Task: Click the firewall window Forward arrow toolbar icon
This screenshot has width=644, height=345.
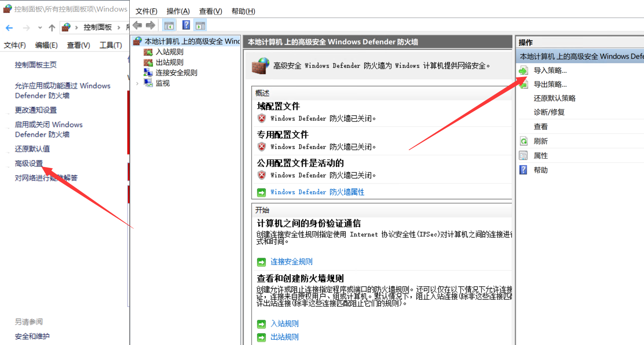Action: tap(150, 25)
